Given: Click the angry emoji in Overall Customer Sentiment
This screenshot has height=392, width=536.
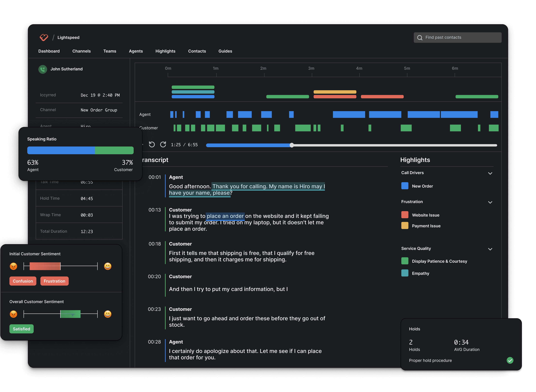Looking at the screenshot, I should (x=13, y=314).
